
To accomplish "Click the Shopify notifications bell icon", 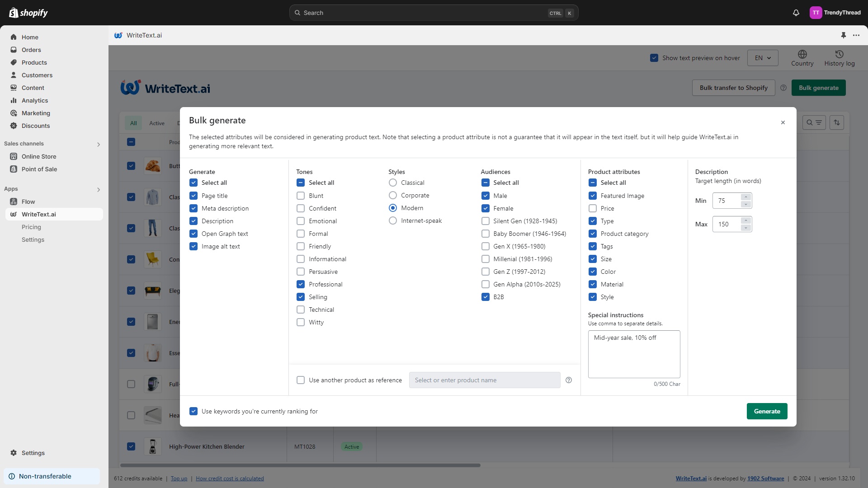I will [x=796, y=13].
